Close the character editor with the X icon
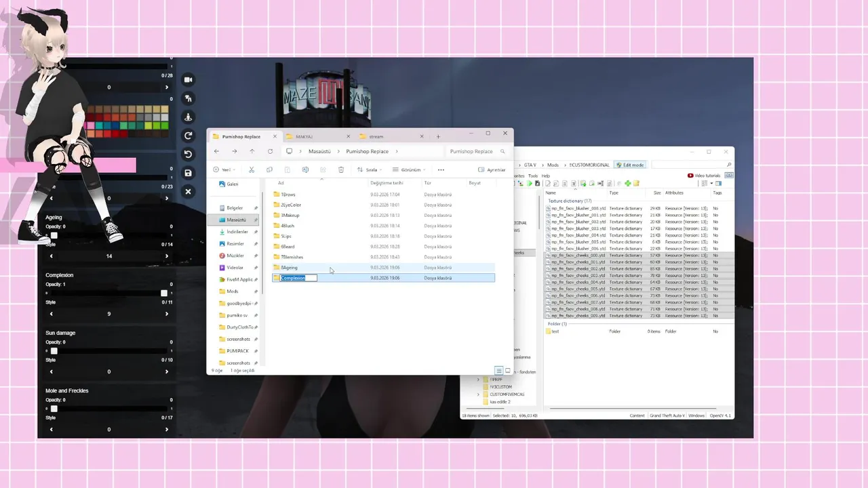Viewport: 868px width, 488px height. (189, 192)
